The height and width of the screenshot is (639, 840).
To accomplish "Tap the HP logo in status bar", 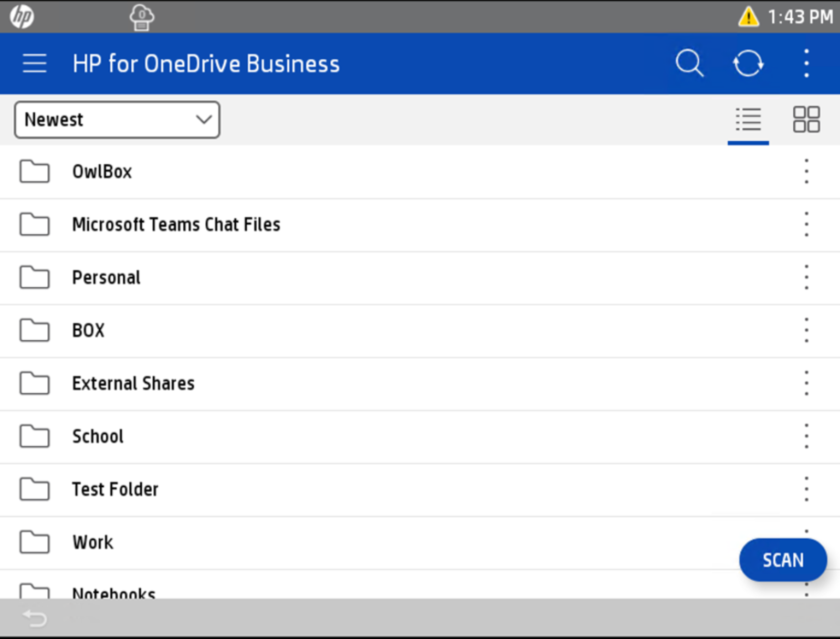I will (x=22, y=16).
